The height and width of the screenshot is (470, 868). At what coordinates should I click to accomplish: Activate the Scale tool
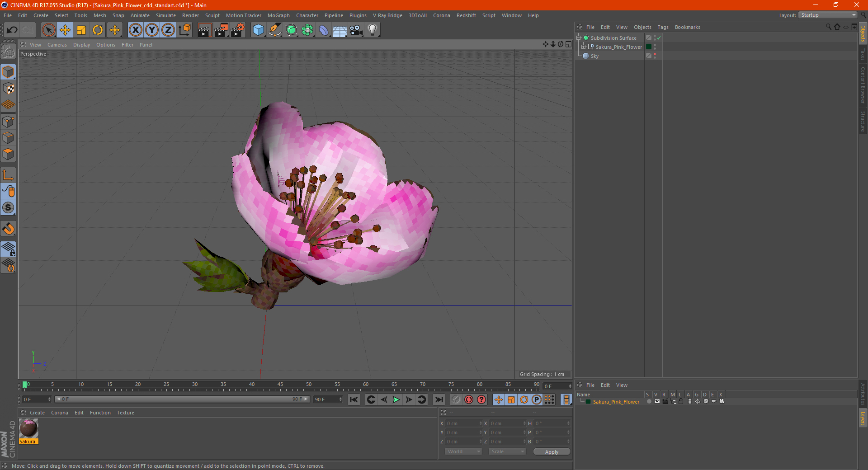click(x=81, y=30)
